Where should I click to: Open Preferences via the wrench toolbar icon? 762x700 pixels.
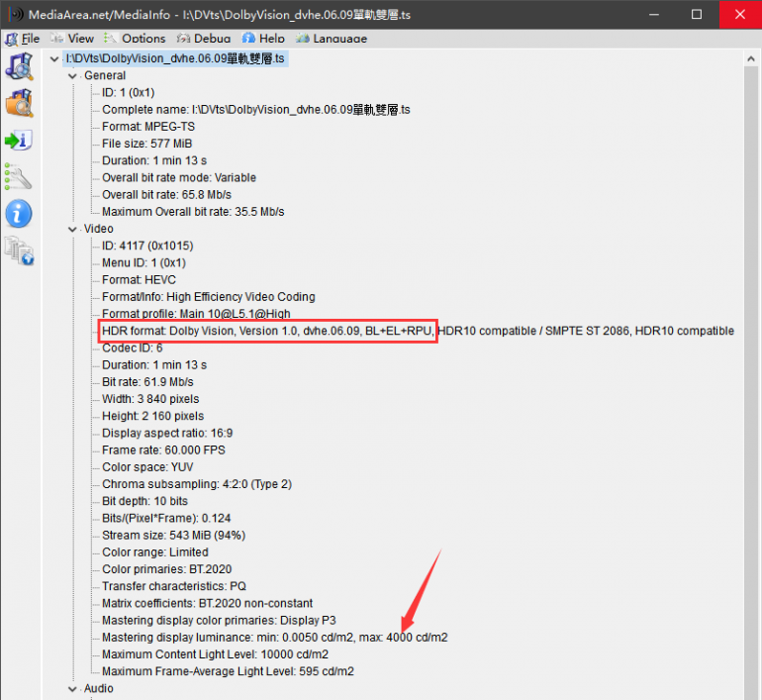click(19, 176)
